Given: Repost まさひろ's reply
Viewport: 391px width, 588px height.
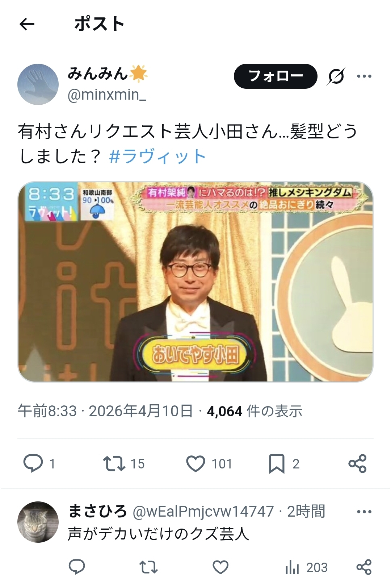Looking at the screenshot, I should 148,567.
